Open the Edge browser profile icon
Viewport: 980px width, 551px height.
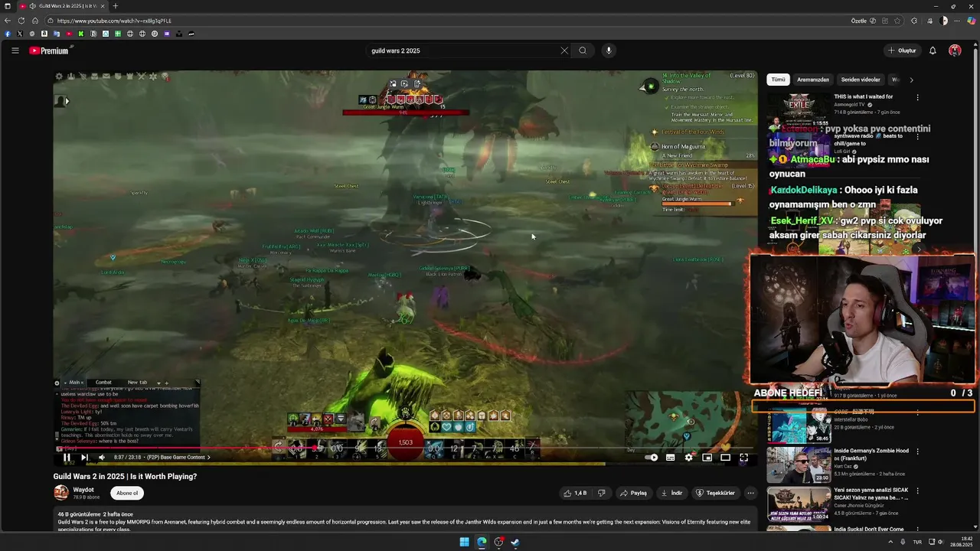coord(944,21)
